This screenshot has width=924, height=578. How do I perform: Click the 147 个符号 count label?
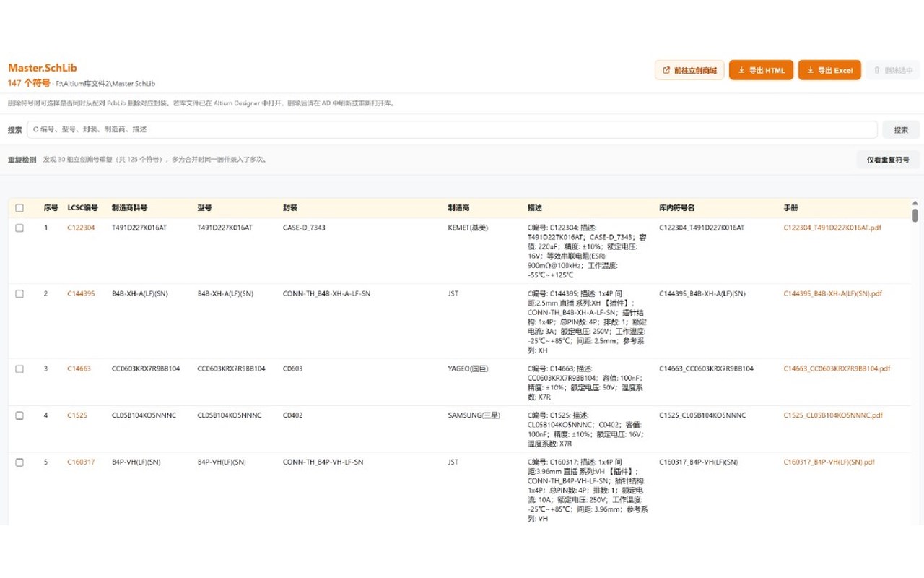pos(29,83)
